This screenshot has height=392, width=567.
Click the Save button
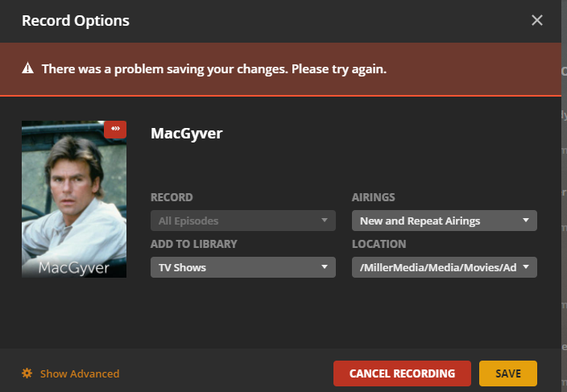pyautogui.click(x=508, y=373)
